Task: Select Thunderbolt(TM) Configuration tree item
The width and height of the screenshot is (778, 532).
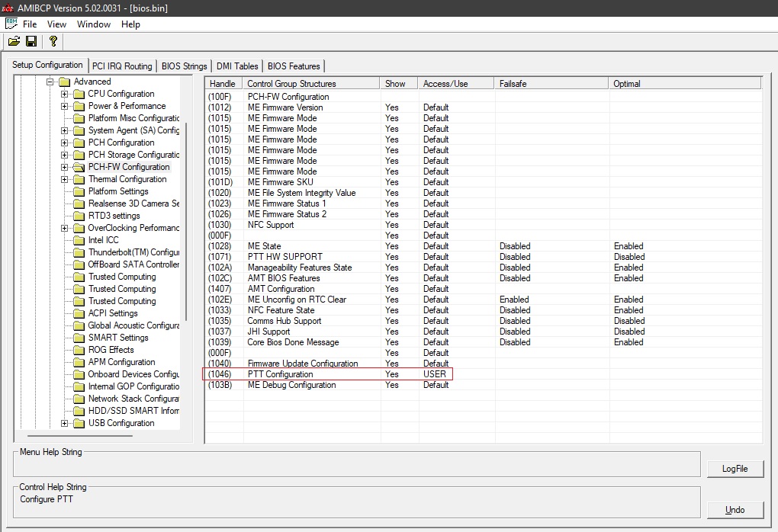Action: tap(133, 252)
